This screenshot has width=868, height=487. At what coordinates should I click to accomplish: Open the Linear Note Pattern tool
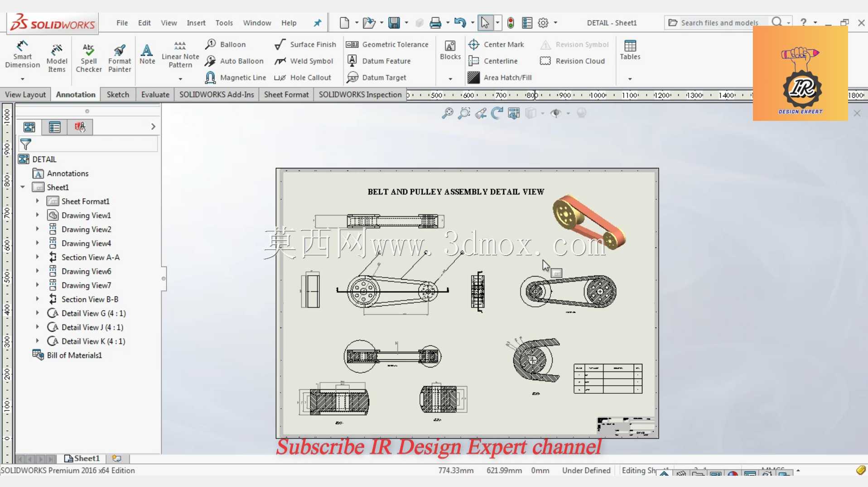180,54
